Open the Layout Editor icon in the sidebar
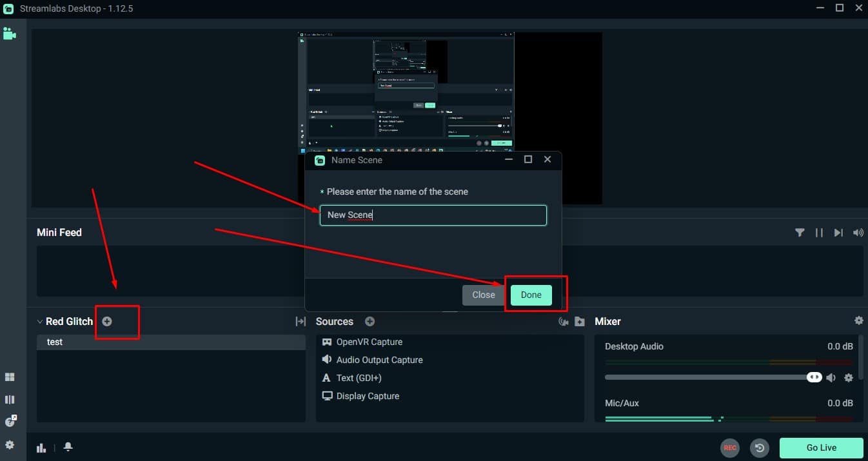Image resolution: width=868 pixels, height=461 pixels. tap(10, 377)
